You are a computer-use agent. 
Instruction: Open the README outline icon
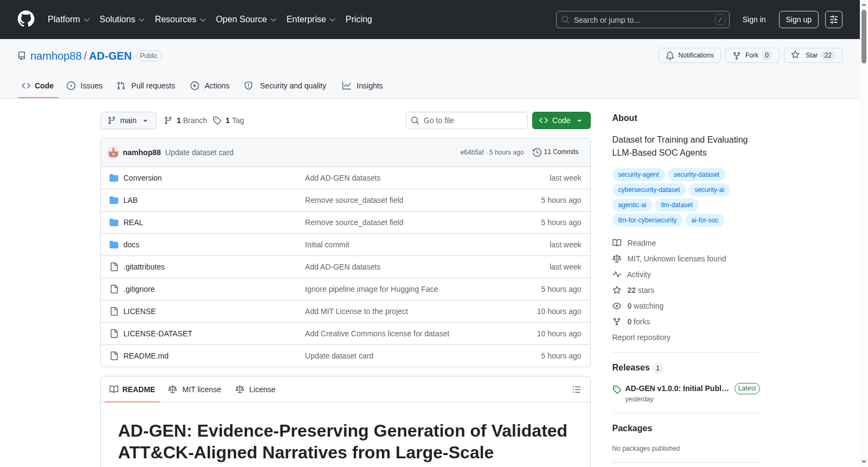click(577, 389)
